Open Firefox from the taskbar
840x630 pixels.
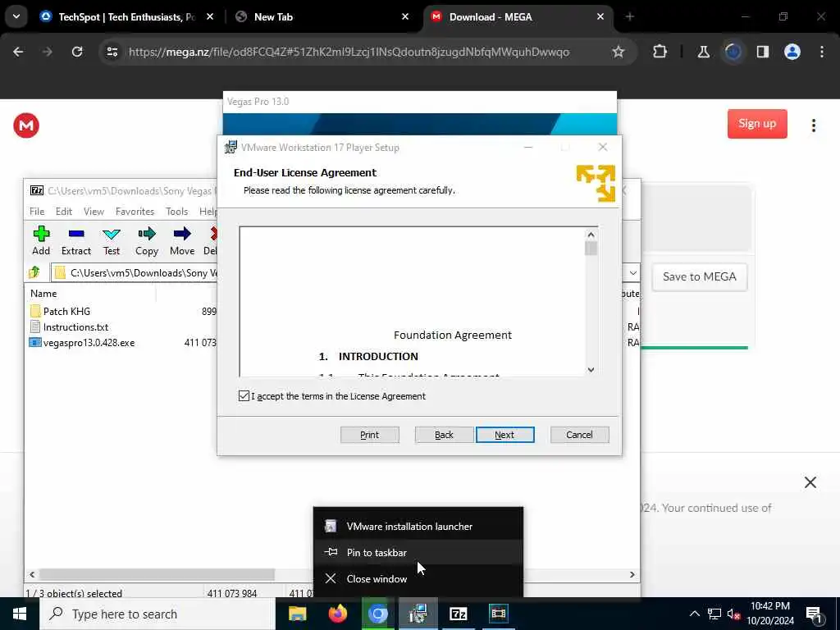coord(337,614)
